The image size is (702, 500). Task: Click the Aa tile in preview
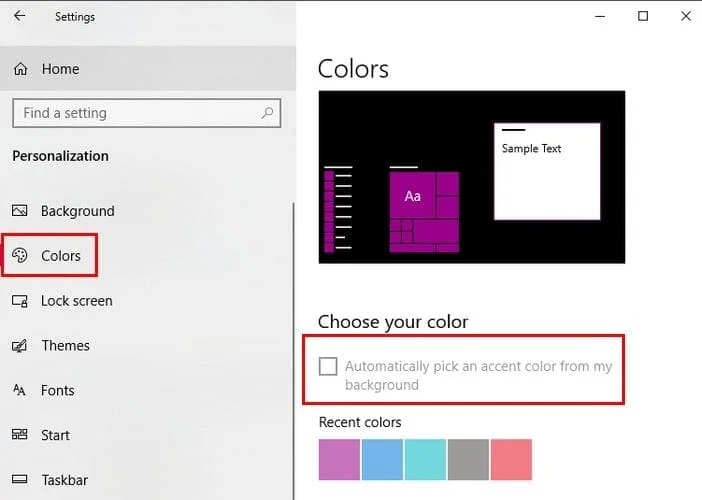coord(412,196)
